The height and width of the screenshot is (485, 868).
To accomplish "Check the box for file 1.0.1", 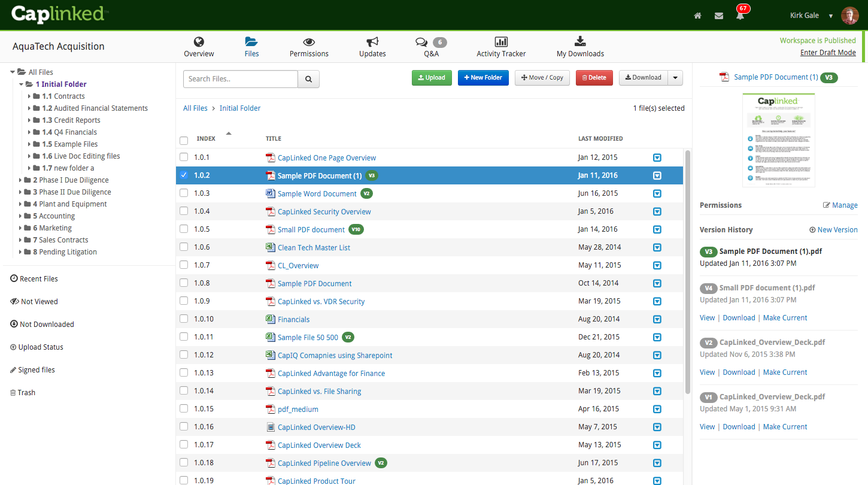I will pos(184,157).
